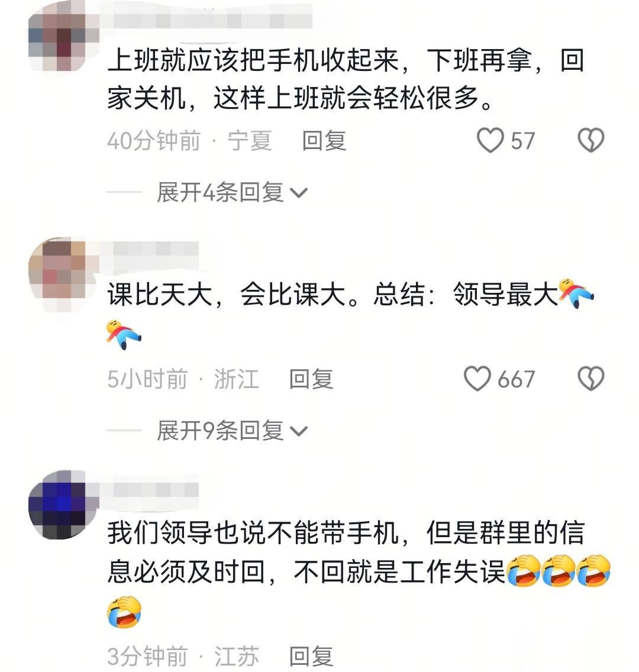Like the Zhejiang comment with 667 likes
This screenshot has width=639, height=672.
pyautogui.click(x=477, y=379)
